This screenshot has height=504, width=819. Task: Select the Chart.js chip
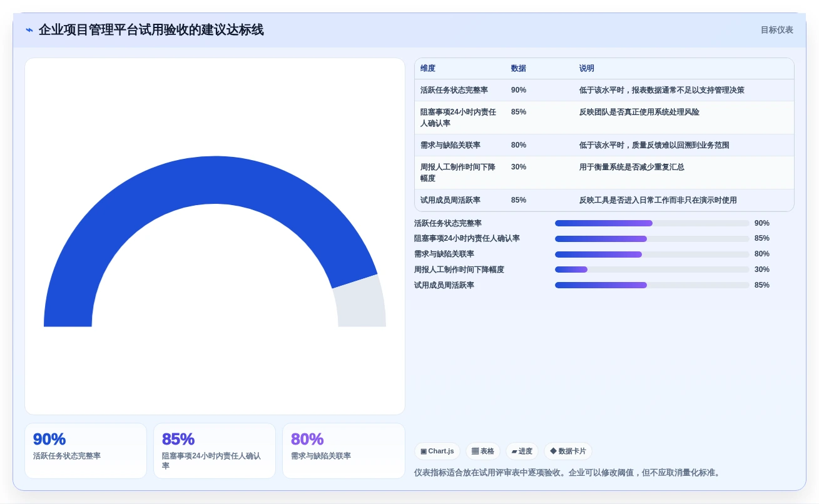[437, 451]
